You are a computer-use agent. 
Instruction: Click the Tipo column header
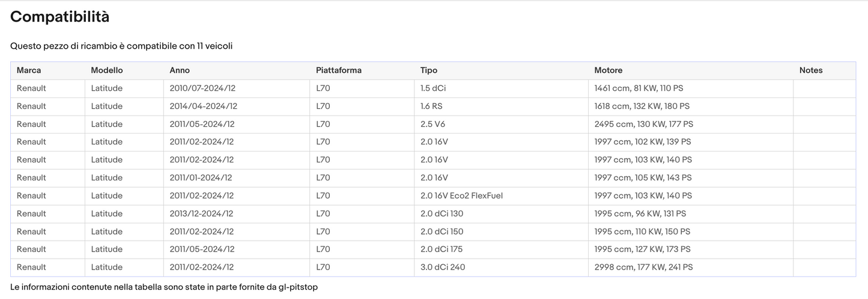429,70
